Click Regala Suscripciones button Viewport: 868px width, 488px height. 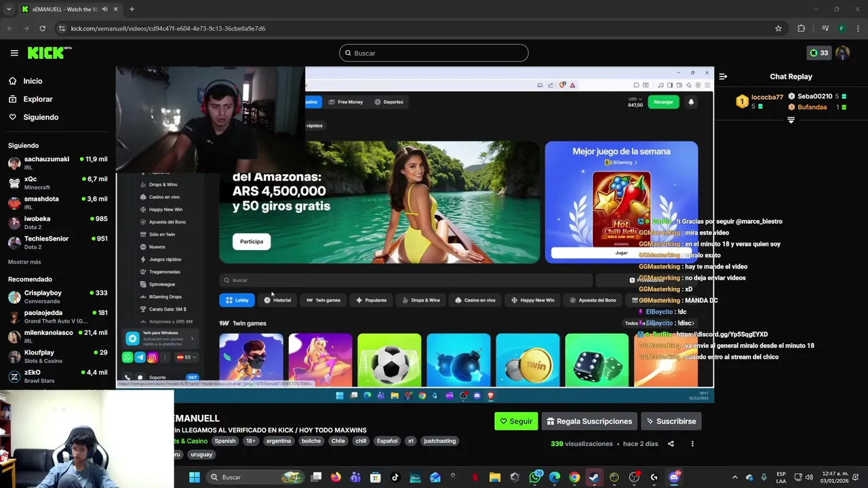589,421
